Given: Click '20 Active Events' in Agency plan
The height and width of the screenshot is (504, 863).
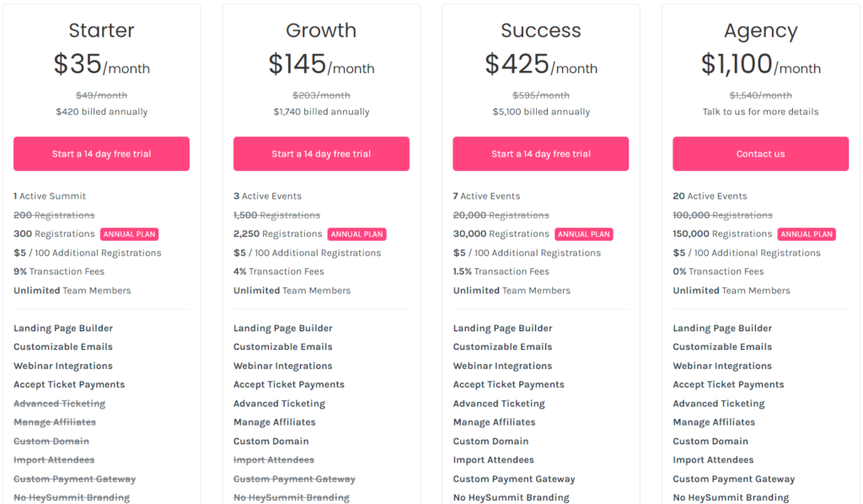Looking at the screenshot, I should coord(710,196).
